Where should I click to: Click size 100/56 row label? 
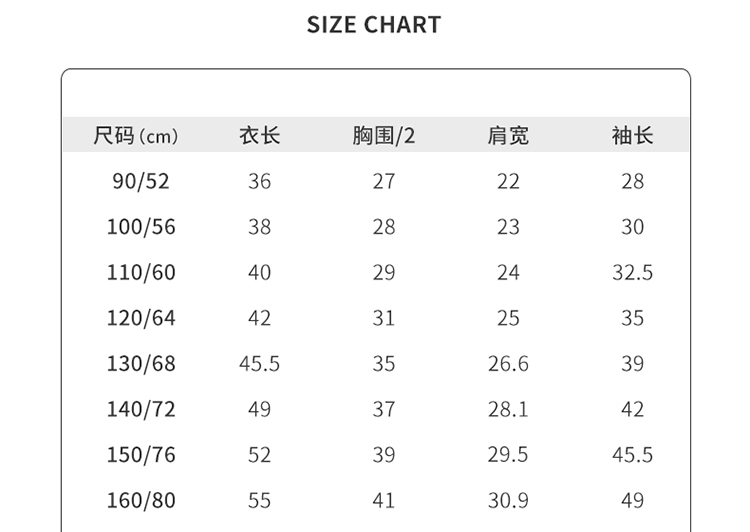click(x=141, y=227)
